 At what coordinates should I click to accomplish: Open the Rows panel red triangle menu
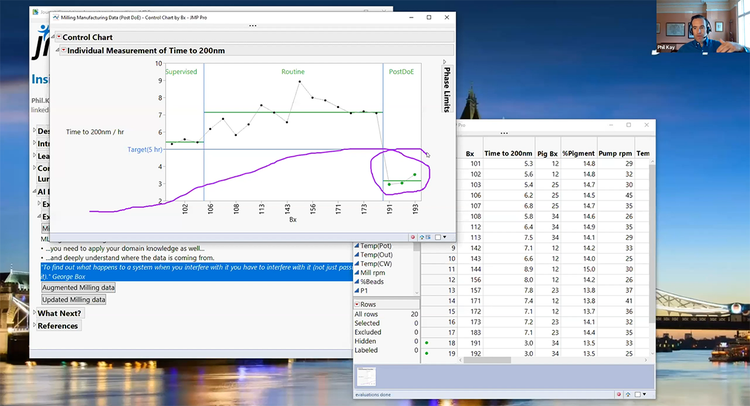(359, 303)
